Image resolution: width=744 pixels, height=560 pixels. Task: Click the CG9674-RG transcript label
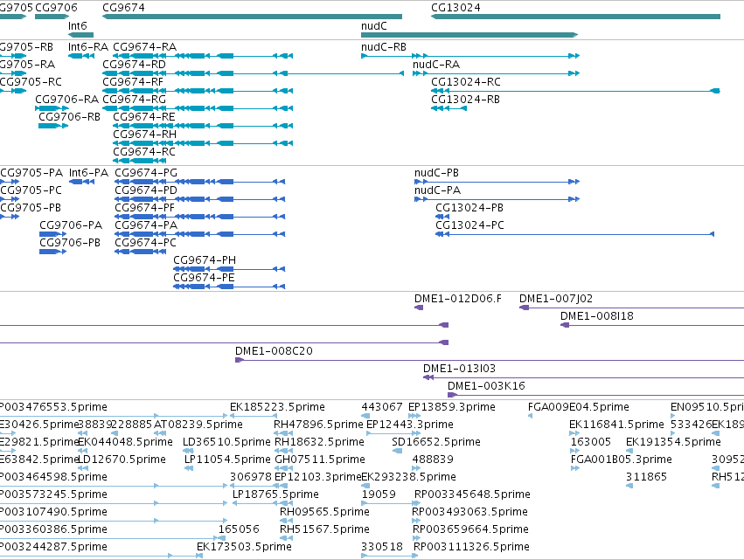click(135, 100)
